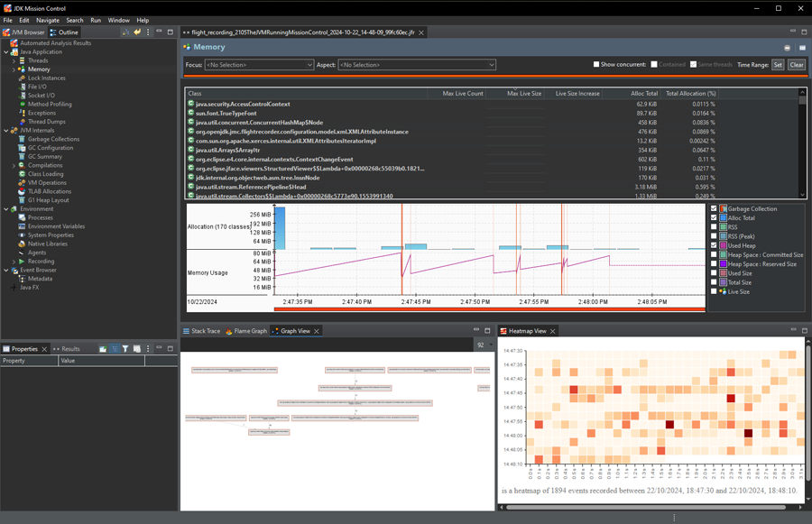812x524 pixels.
Task: Click the Set time range button
Action: [778, 65]
